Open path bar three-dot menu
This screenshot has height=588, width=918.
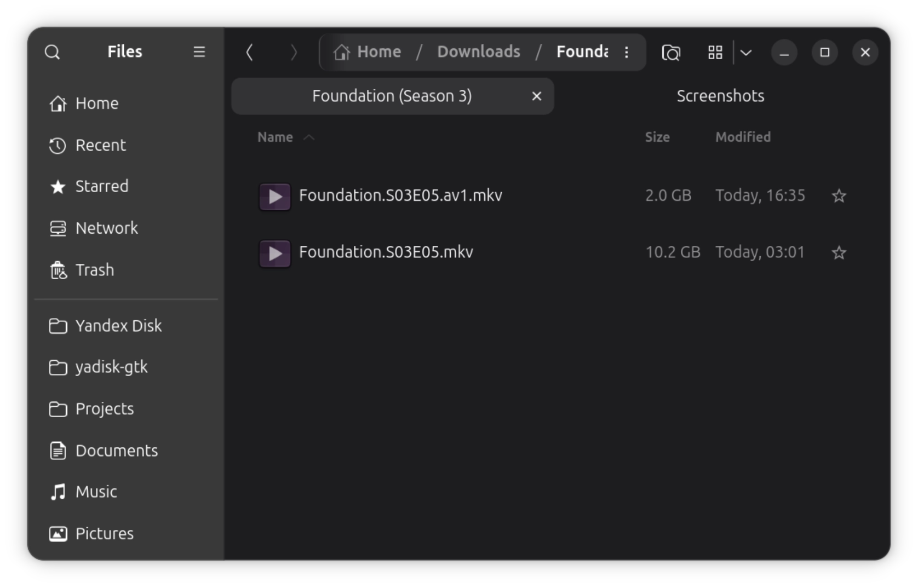[627, 52]
